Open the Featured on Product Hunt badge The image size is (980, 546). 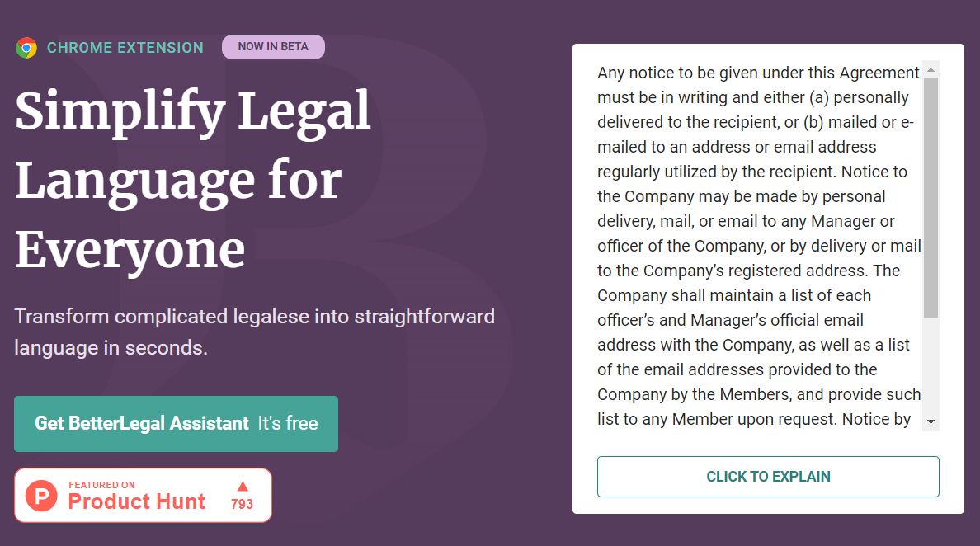click(x=144, y=496)
